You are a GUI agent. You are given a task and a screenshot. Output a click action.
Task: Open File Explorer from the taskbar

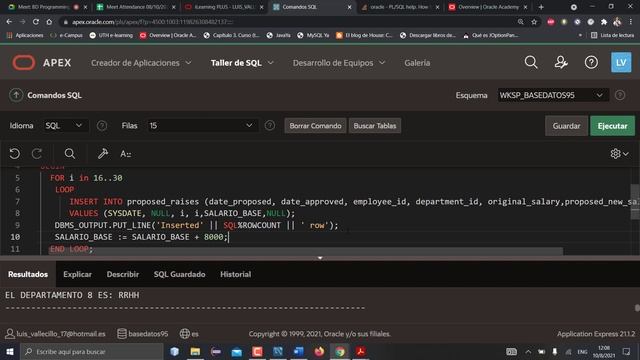click(x=195, y=351)
